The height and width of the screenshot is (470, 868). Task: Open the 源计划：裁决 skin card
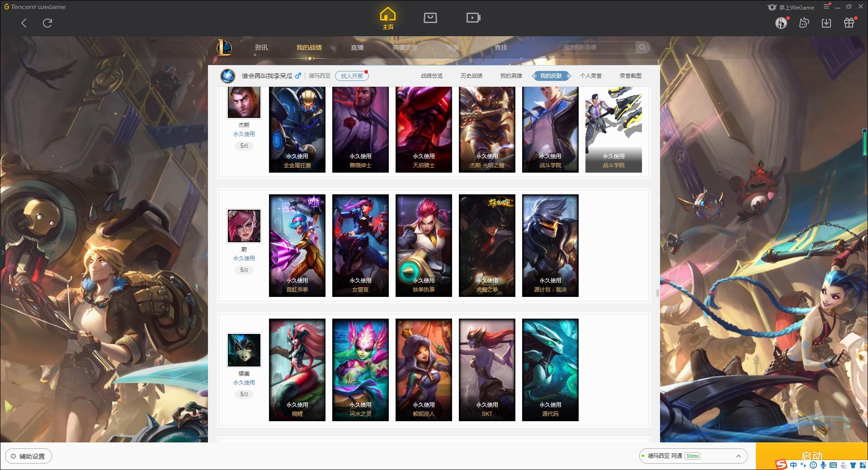[550, 245]
